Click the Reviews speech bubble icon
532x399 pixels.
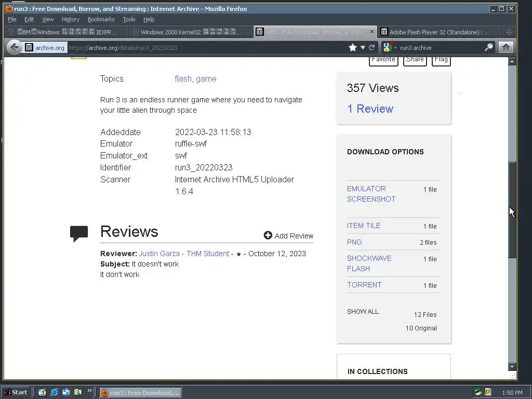click(x=79, y=234)
